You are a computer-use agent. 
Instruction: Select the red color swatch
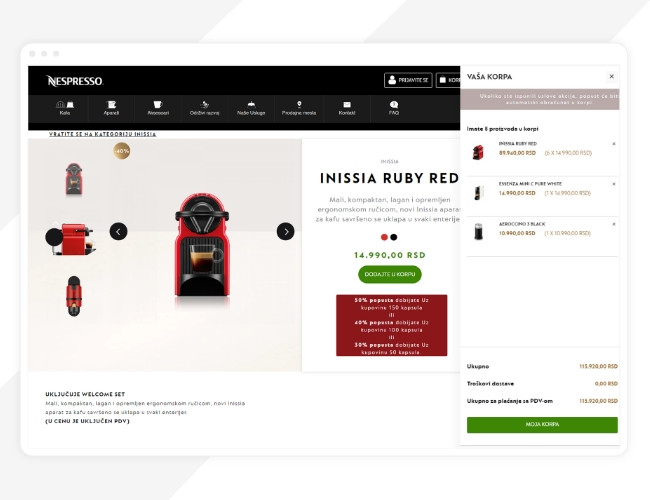(384, 237)
